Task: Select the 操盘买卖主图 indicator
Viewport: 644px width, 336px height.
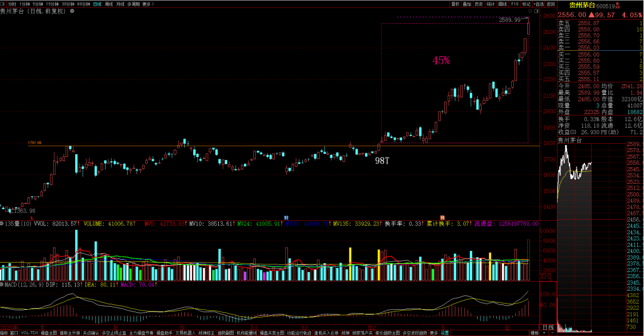Action: 272,332
